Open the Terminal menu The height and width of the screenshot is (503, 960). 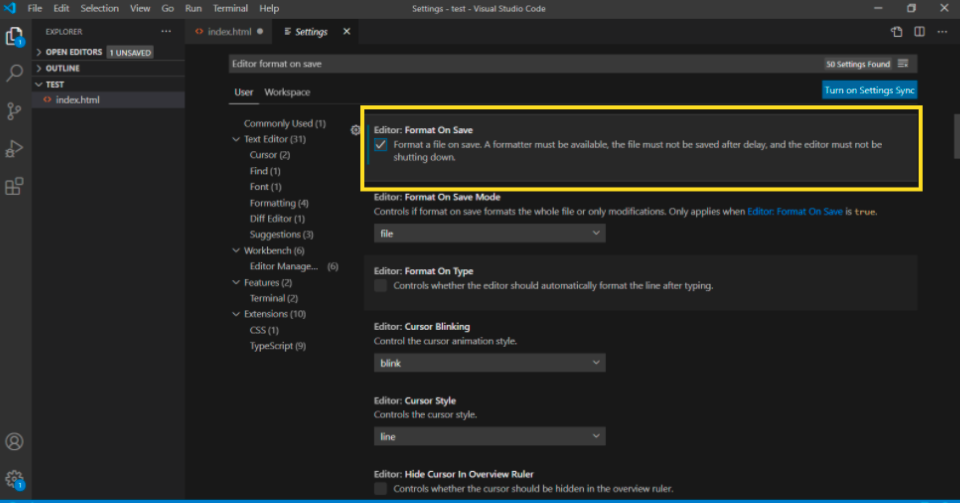pos(230,9)
